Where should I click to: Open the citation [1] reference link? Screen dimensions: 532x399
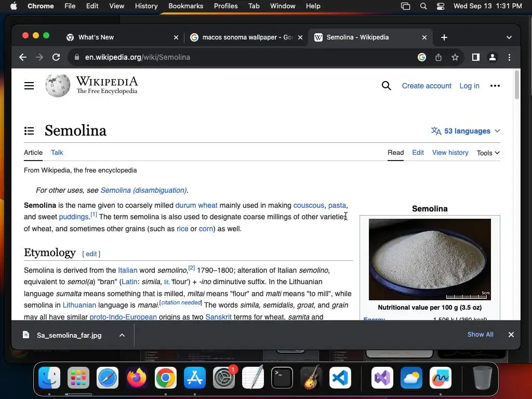coord(94,215)
